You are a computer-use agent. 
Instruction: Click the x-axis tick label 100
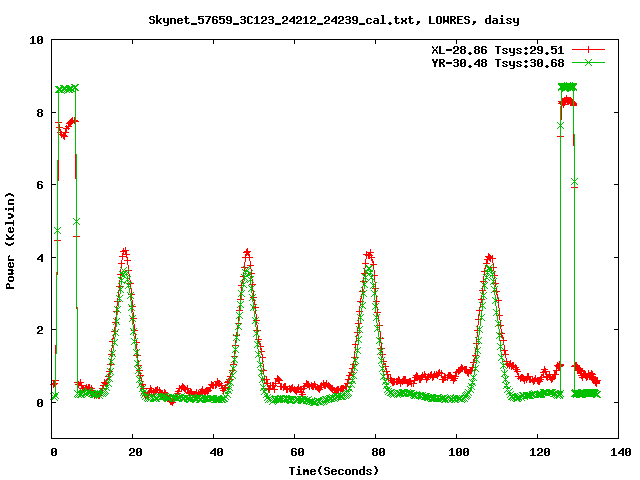(459, 452)
